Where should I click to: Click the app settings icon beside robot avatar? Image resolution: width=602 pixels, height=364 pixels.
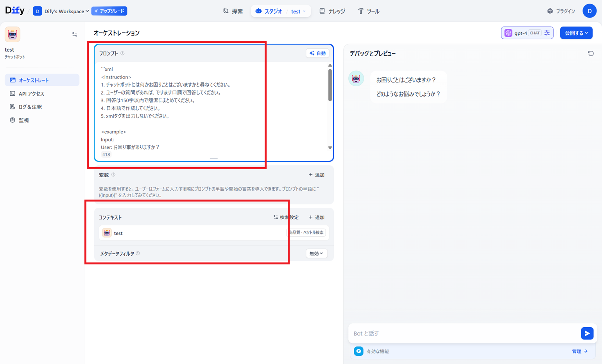pyautogui.click(x=75, y=34)
